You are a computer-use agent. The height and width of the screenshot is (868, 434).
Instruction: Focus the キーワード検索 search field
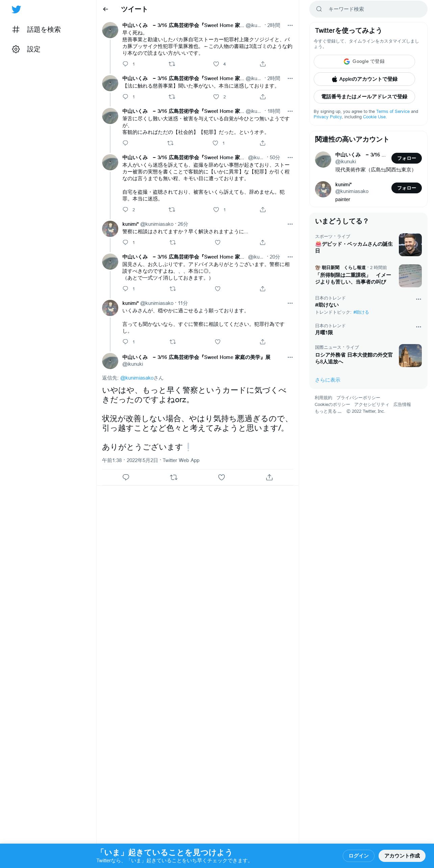[368, 9]
